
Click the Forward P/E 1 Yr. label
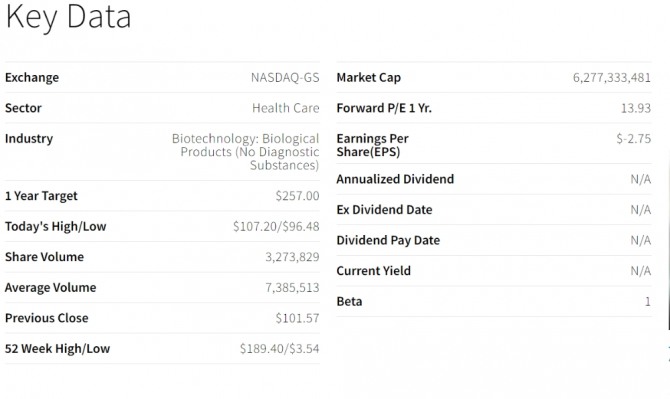[384, 108]
